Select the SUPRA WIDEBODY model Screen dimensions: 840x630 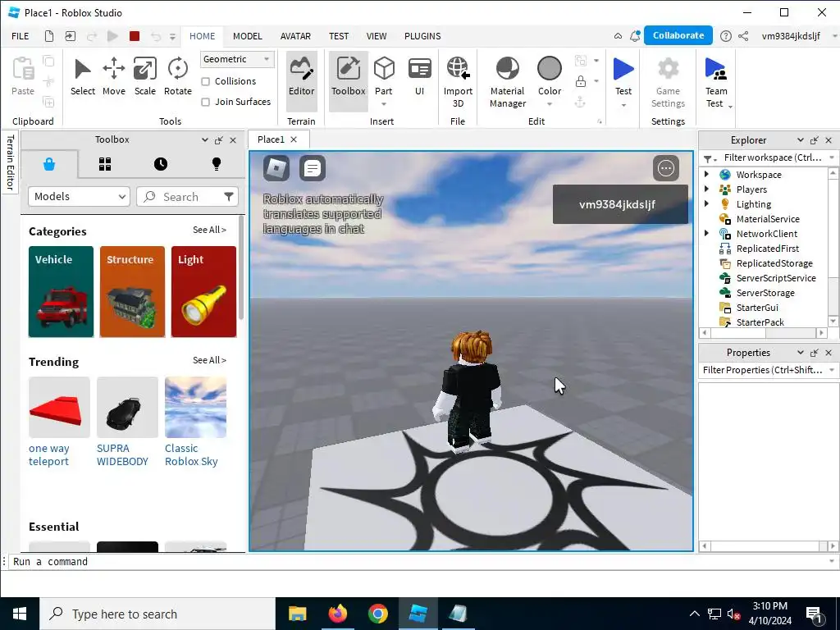127,422
